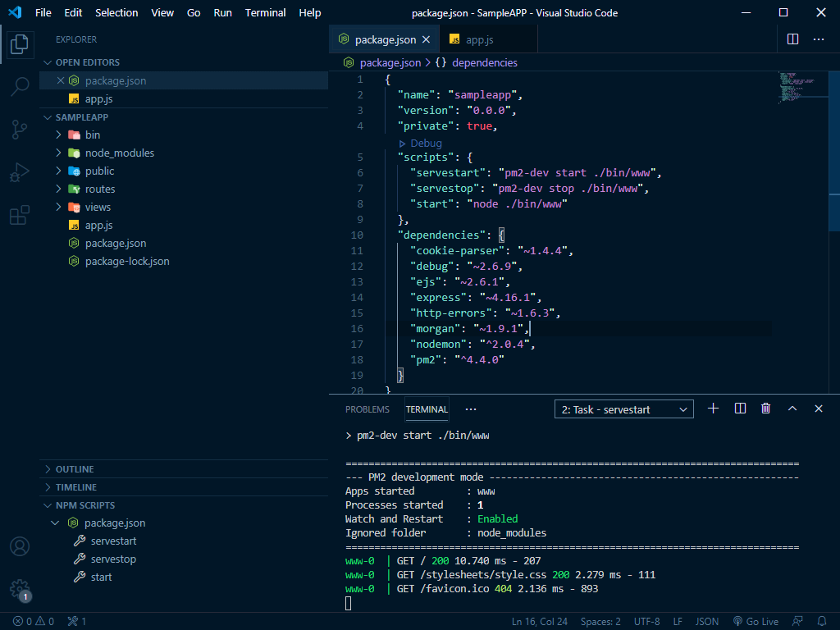Collapse package.json under NPM Scripts

pyautogui.click(x=55, y=523)
